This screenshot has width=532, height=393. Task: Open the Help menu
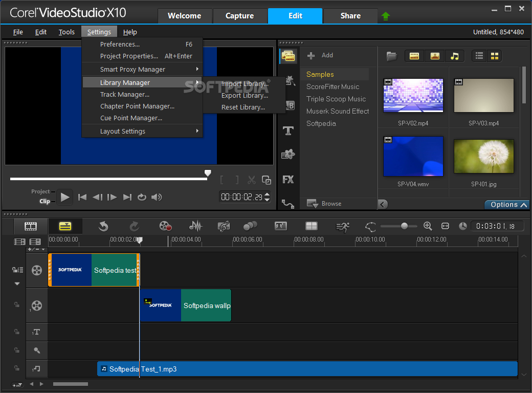(130, 32)
